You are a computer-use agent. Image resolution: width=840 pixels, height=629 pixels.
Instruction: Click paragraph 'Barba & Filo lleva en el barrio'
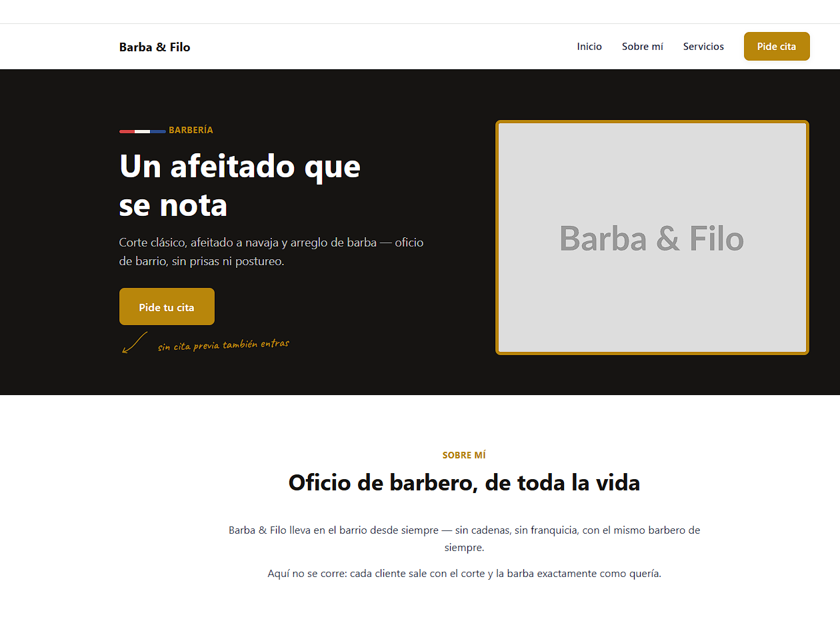464,539
